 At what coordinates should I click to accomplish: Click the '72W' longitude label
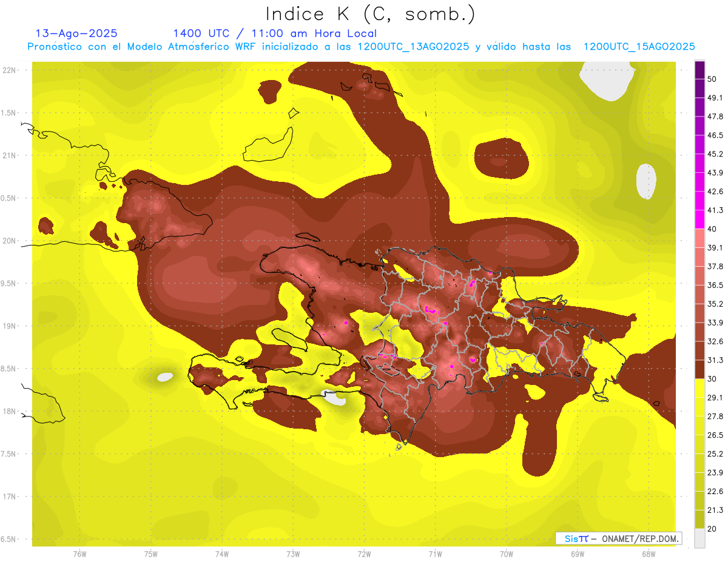tap(364, 554)
